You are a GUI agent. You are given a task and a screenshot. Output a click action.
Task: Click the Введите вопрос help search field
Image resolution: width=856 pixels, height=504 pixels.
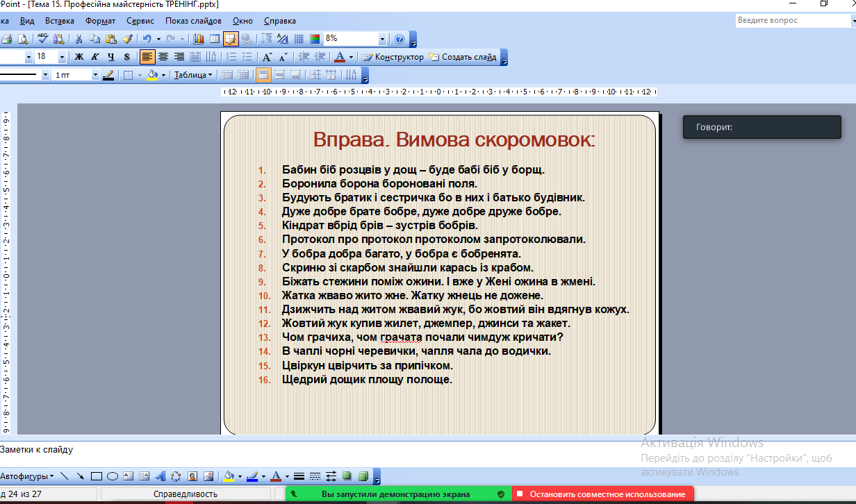tap(792, 21)
